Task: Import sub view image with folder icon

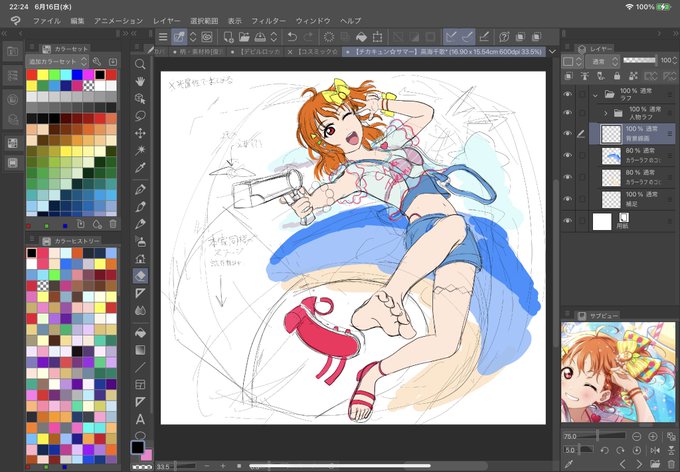Action: (x=655, y=465)
